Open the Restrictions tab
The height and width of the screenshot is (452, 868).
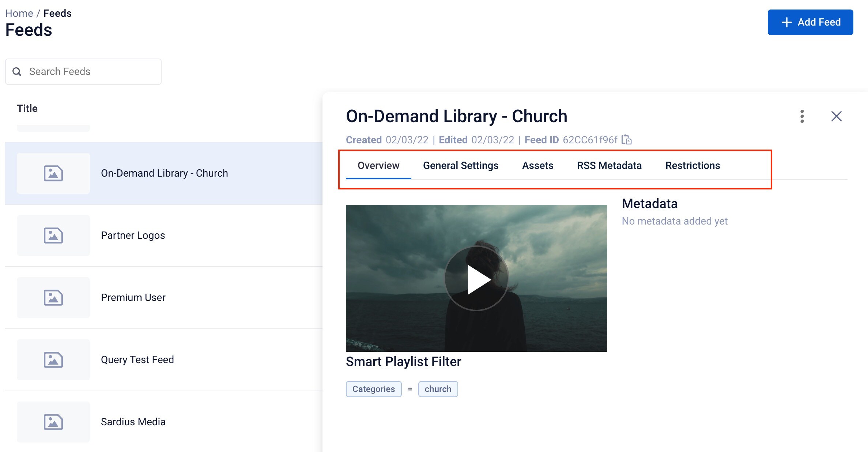pos(692,165)
